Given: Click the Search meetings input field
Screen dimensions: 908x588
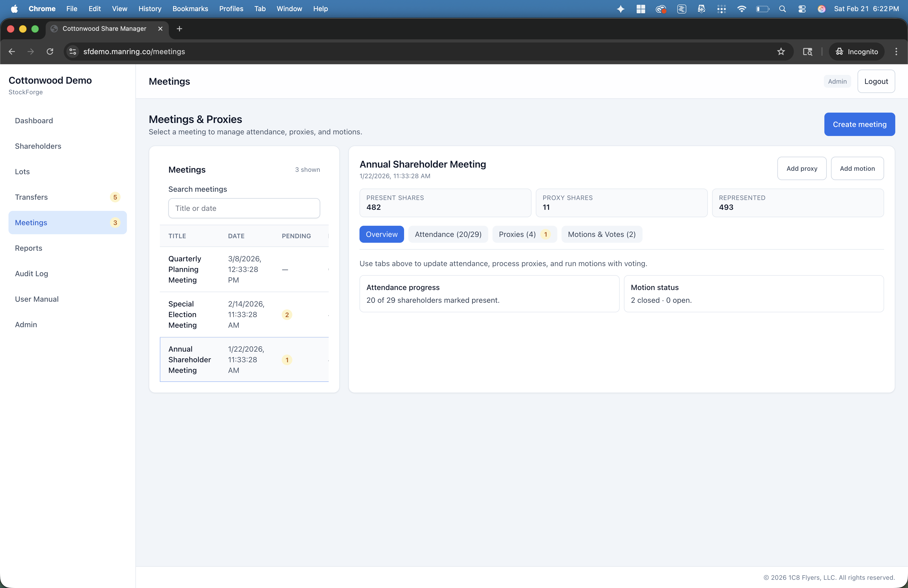Looking at the screenshot, I should [x=244, y=208].
